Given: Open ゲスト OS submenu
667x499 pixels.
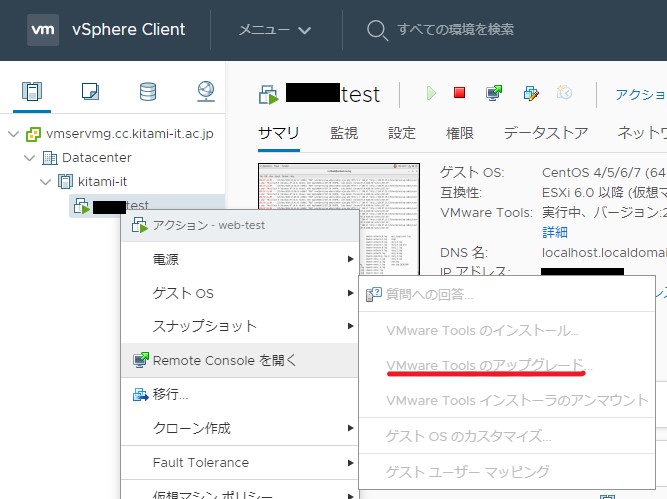Looking at the screenshot, I should (x=239, y=293).
